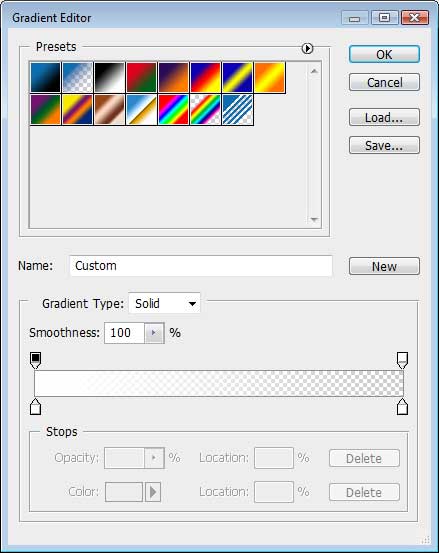Choose the rainbow spectrum gradient preset

click(173, 109)
